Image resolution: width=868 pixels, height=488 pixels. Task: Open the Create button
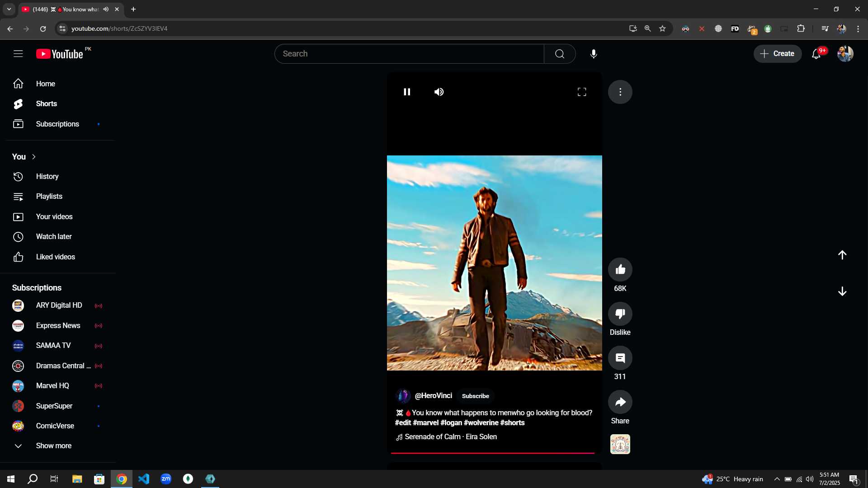click(778, 54)
